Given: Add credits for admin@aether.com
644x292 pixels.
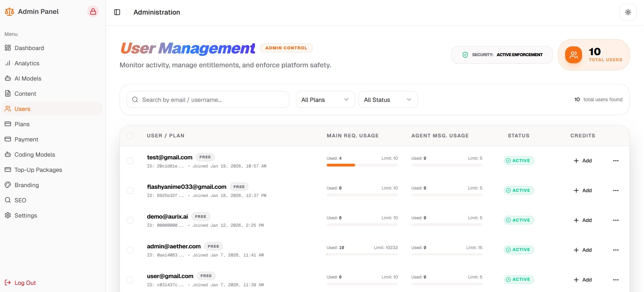Looking at the screenshot, I should (x=583, y=250).
